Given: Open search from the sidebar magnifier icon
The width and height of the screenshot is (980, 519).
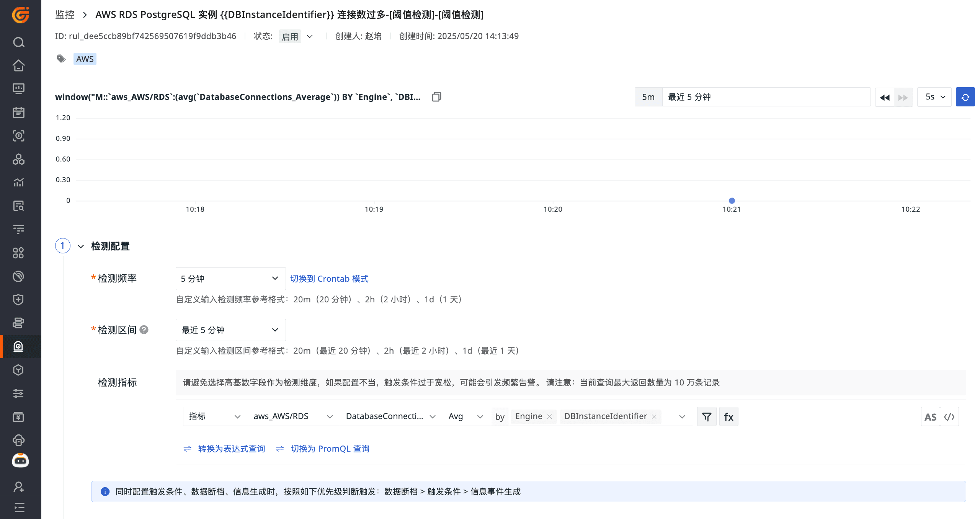Looking at the screenshot, I should [19, 42].
